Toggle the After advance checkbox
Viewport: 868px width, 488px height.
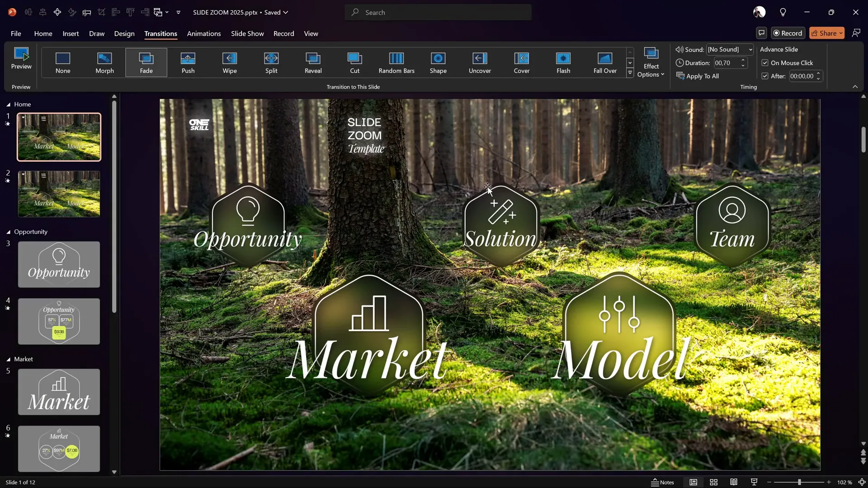pos(765,76)
